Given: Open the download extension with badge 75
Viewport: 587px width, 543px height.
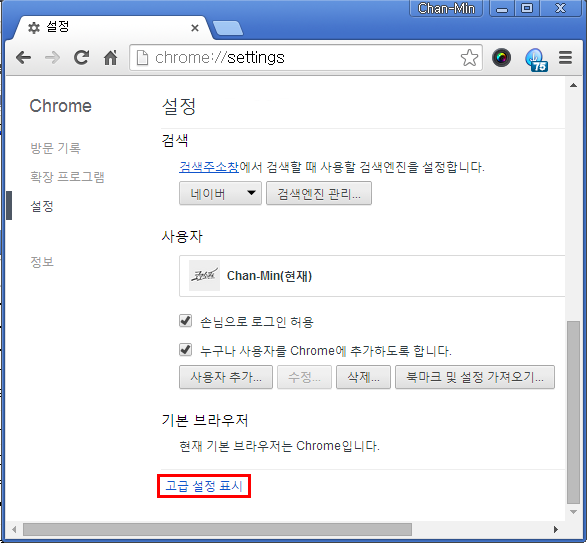Looking at the screenshot, I should (x=536, y=59).
